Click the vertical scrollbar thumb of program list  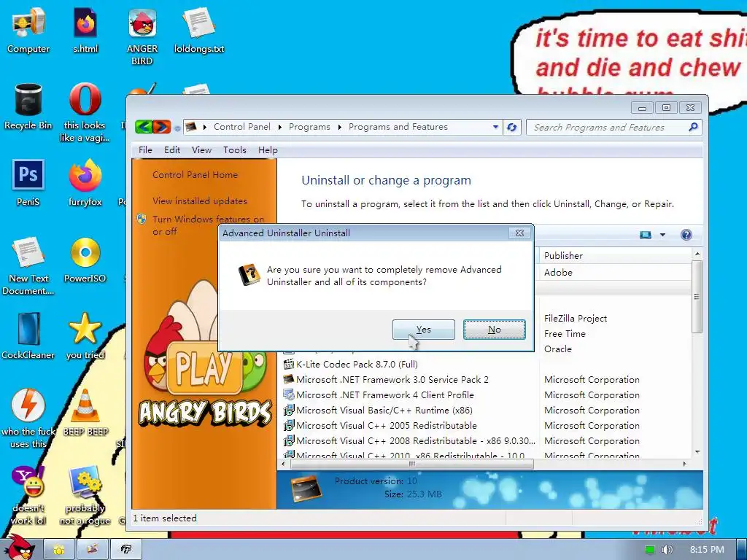click(x=697, y=297)
